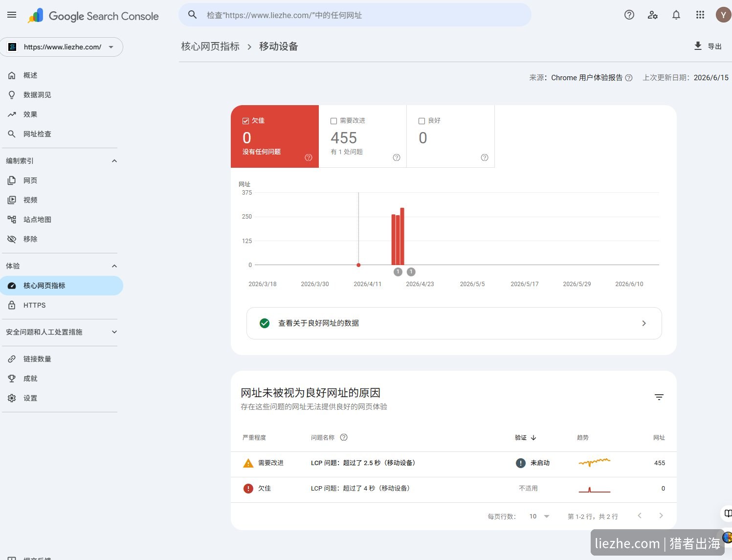Click the green checkmark for good URLs data
732x560 pixels.
[x=265, y=323]
